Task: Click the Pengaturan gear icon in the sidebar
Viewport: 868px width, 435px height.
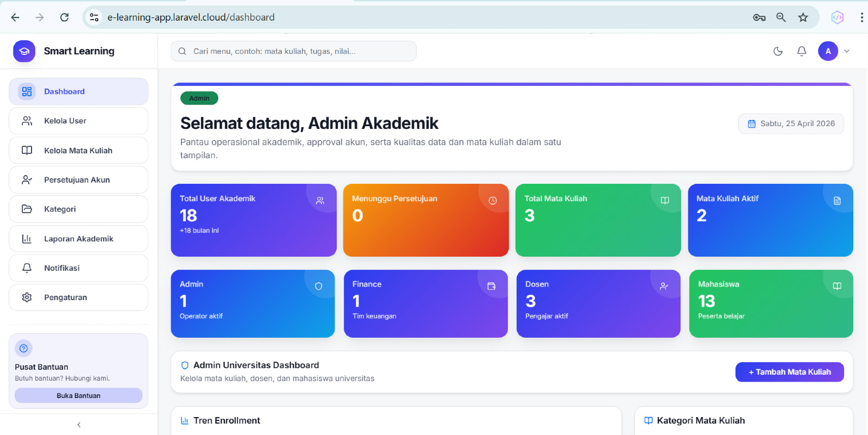Action: (x=27, y=297)
